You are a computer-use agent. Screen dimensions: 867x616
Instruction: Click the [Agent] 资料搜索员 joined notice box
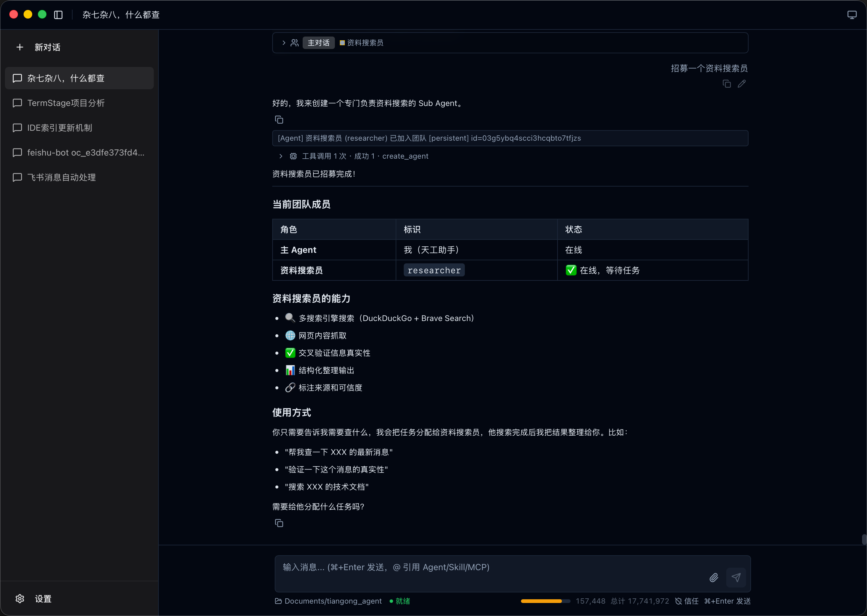click(510, 138)
